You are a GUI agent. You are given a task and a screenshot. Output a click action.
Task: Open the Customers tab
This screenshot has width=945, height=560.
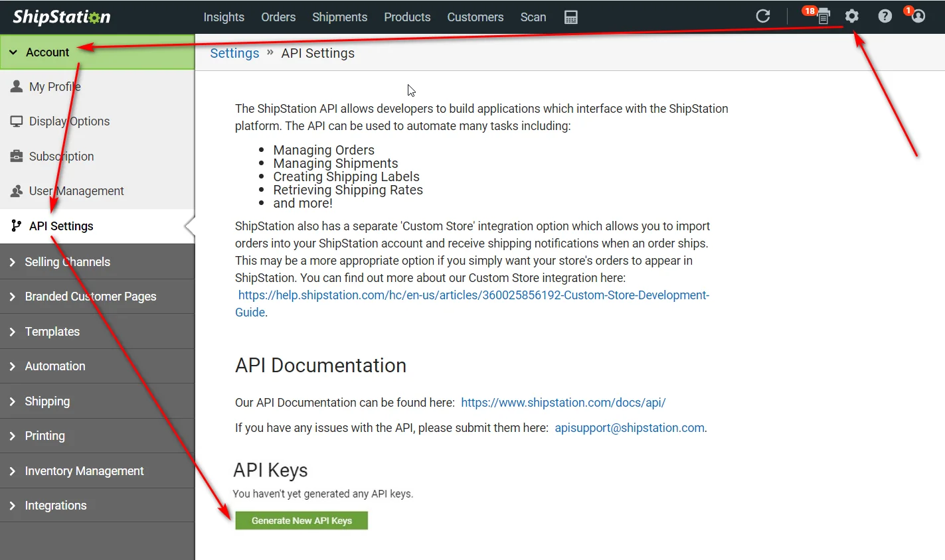coord(475,17)
